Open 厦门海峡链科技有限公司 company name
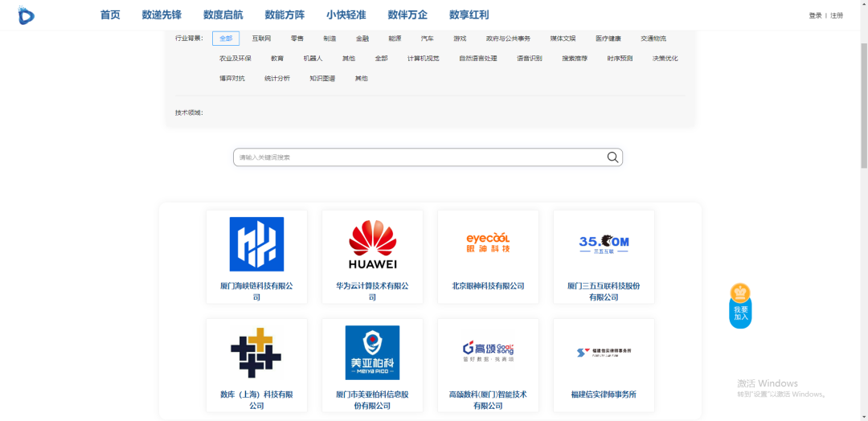 pos(256,292)
